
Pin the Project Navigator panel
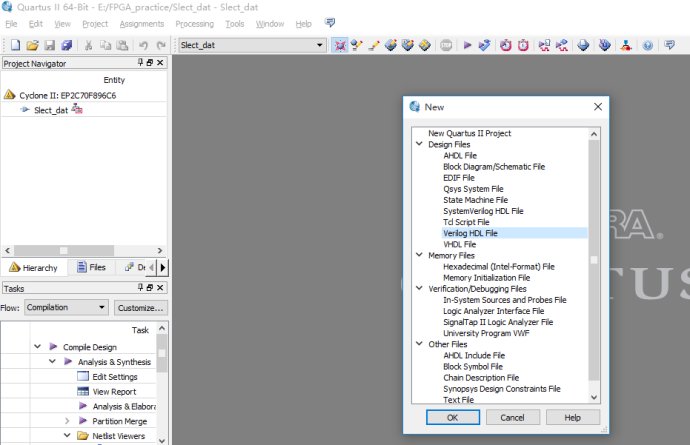point(140,63)
